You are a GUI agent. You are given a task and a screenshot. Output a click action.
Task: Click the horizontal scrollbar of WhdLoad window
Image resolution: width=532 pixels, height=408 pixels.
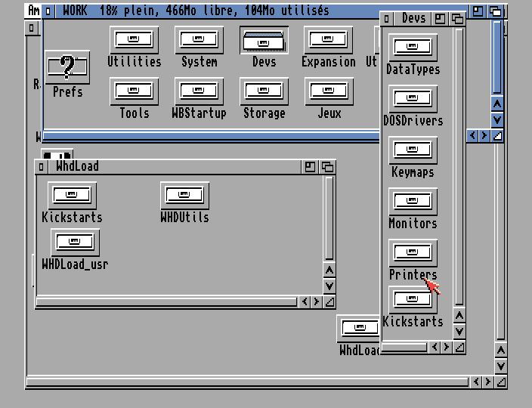click(x=166, y=302)
